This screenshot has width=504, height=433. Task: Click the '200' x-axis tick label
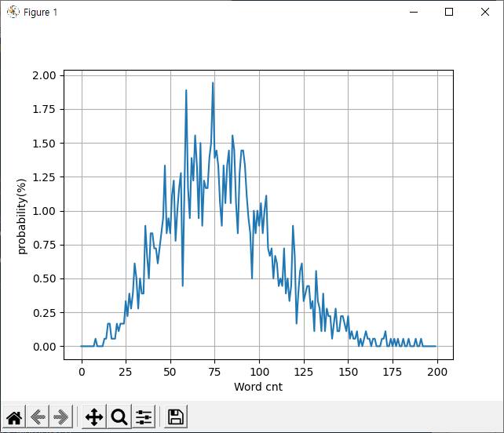point(437,372)
